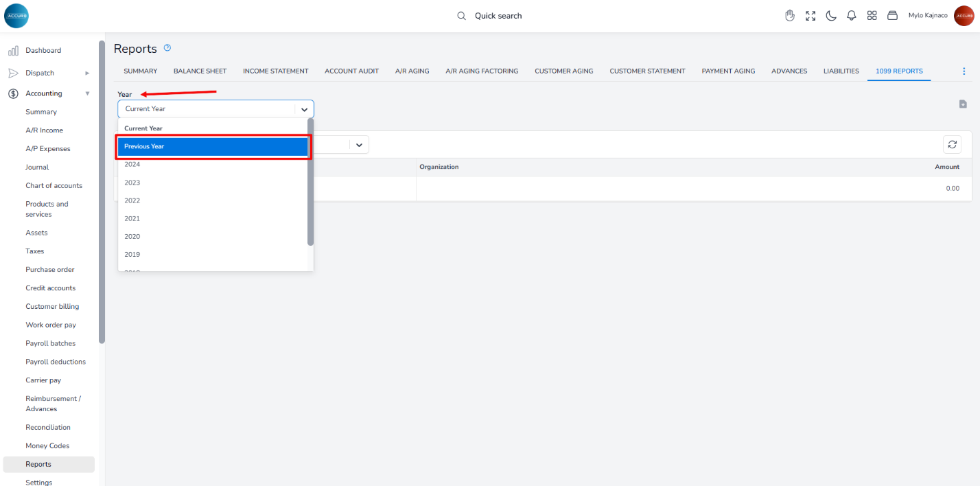Go to Chart of accounts
Viewport: 980px width, 486px height.
(x=54, y=185)
